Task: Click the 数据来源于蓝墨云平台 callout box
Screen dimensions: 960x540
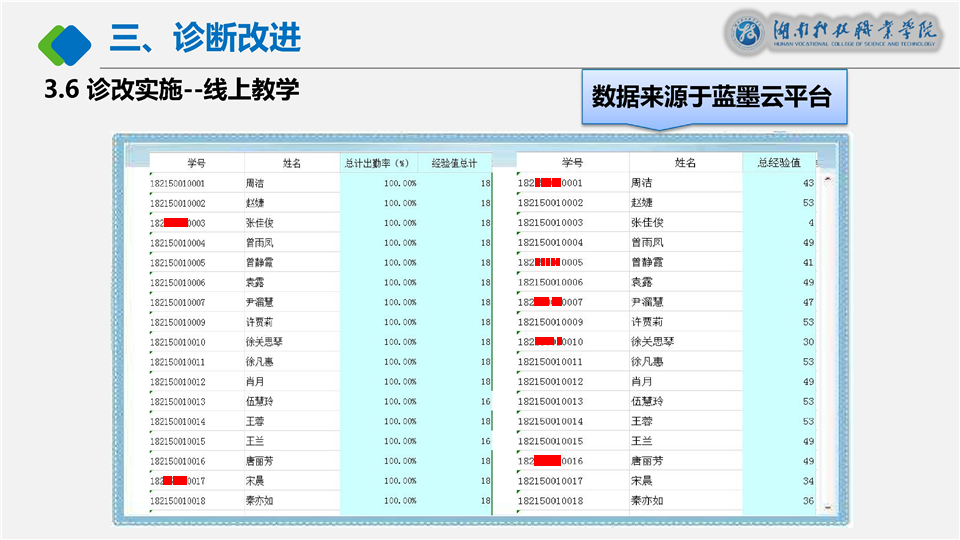Action: pyautogui.click(x=713, y=97)
